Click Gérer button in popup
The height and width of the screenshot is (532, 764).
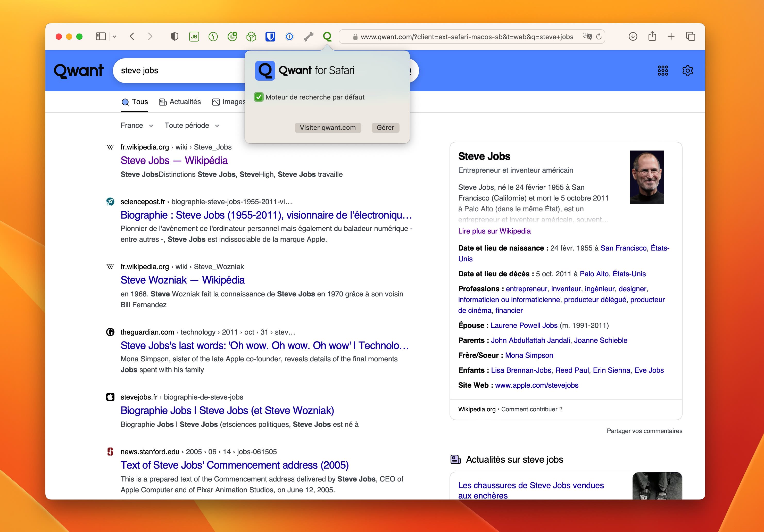coord(384,127)
